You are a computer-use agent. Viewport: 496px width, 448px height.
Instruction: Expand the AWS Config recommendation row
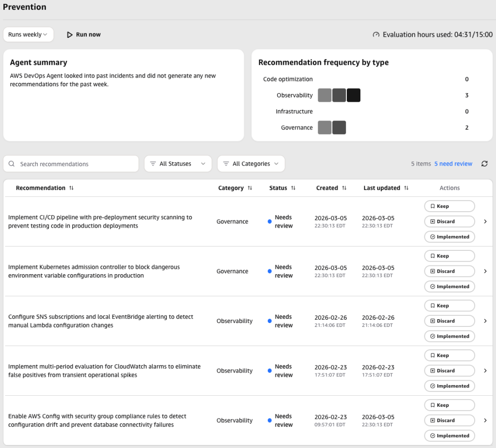pos(485,420)
